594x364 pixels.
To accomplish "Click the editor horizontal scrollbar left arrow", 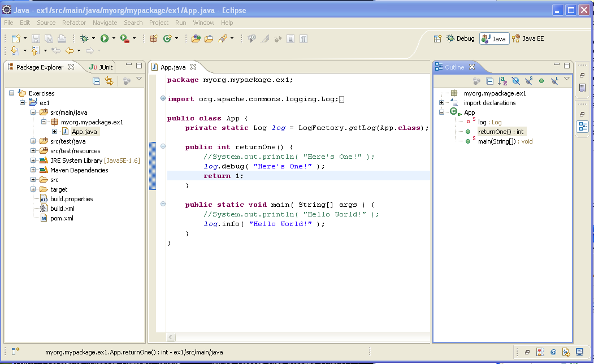I will [171, 337].
